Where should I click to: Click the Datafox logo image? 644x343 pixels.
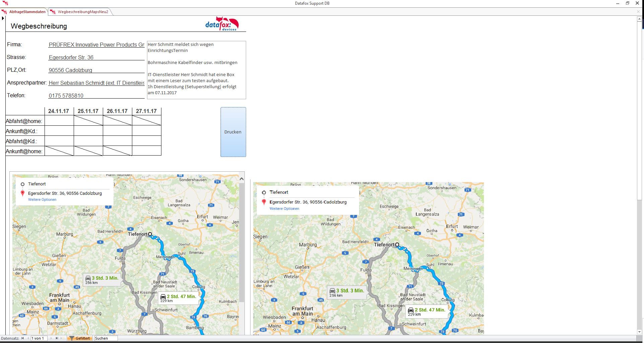pos(222,24)
